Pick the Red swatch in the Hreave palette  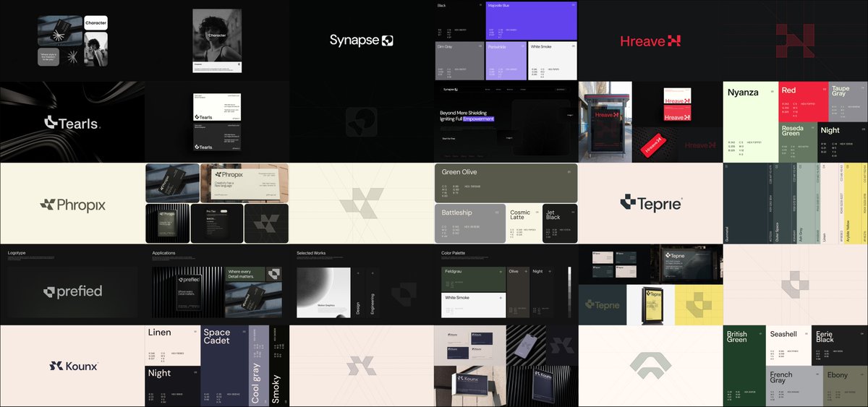(x=803, y=100)
